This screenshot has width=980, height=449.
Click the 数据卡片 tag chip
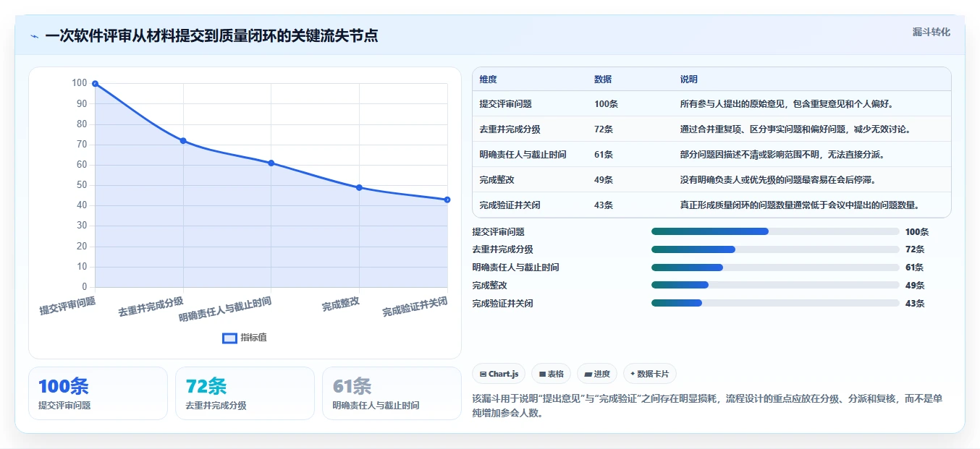coord(649,374)
